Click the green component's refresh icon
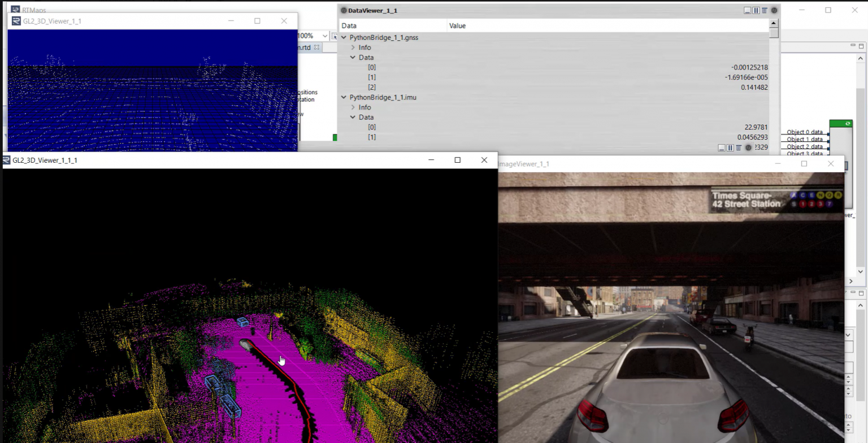The width and height of the screenshot is (868, 443). coord(847,123)
